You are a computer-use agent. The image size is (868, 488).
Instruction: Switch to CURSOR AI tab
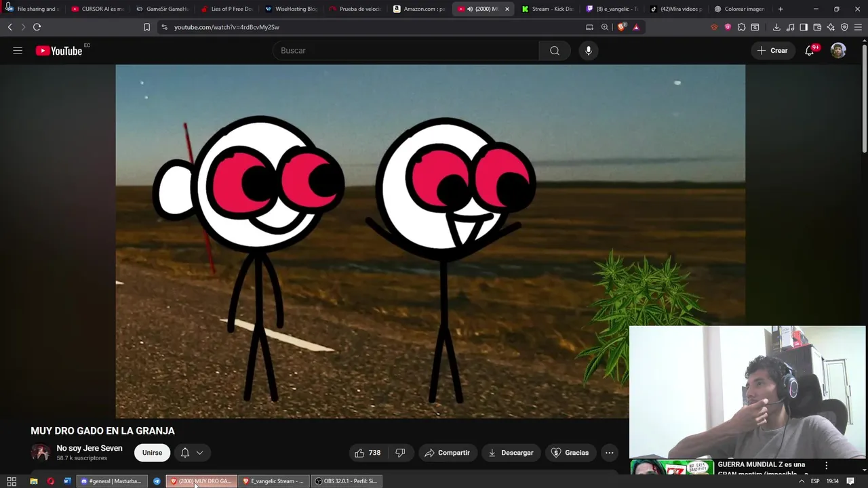tap(97, 9)
